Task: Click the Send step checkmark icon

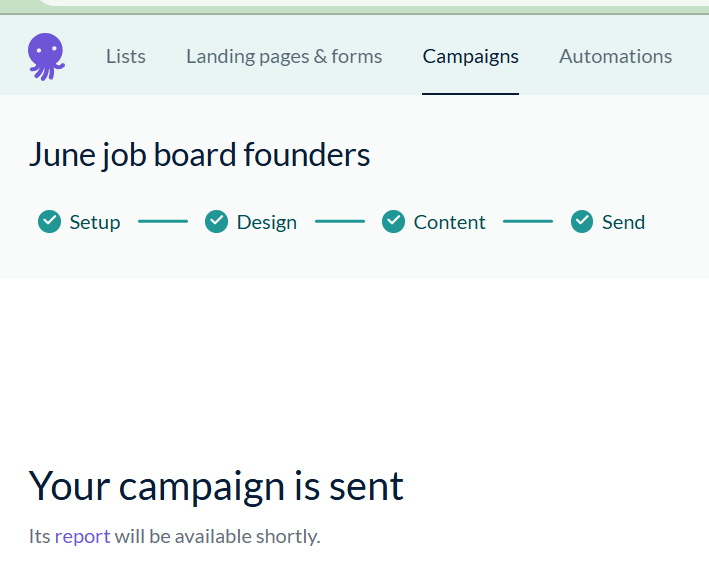Action: [582, 221]
